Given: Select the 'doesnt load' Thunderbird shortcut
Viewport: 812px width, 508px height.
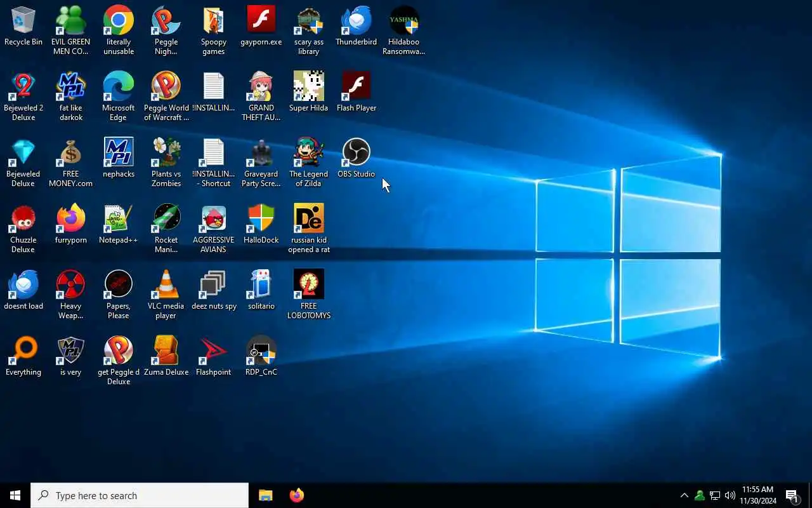Looking at the screenshot, I should click(23, 291).
